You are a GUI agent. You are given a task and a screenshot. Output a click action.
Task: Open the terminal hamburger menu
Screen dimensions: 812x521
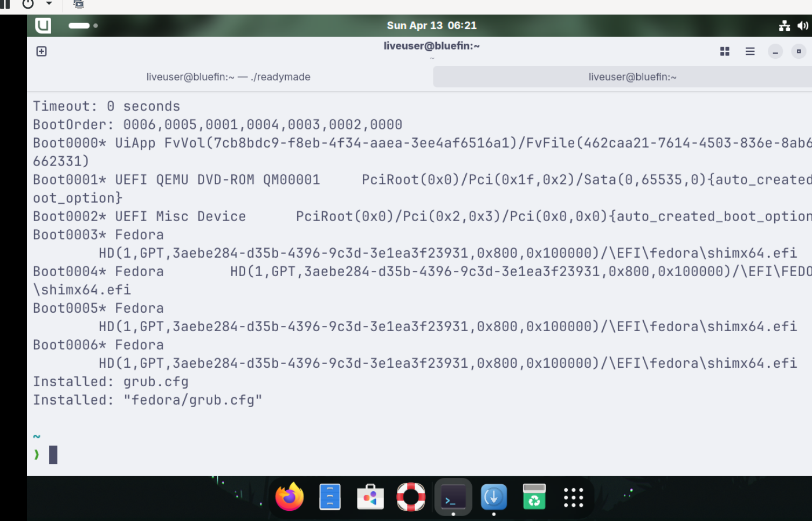[750, 51]
